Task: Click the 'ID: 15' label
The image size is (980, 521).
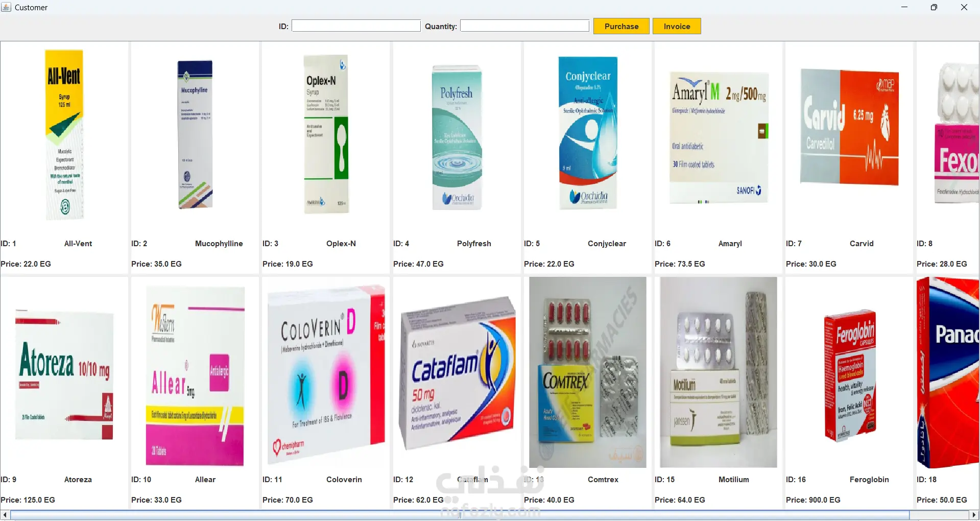Action: 664,480
